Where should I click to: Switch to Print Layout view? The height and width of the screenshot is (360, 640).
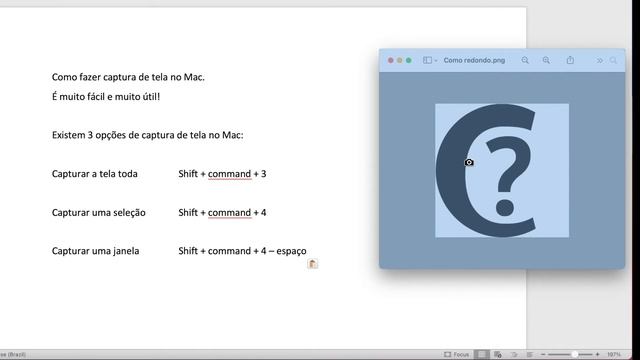coord(482,354)
